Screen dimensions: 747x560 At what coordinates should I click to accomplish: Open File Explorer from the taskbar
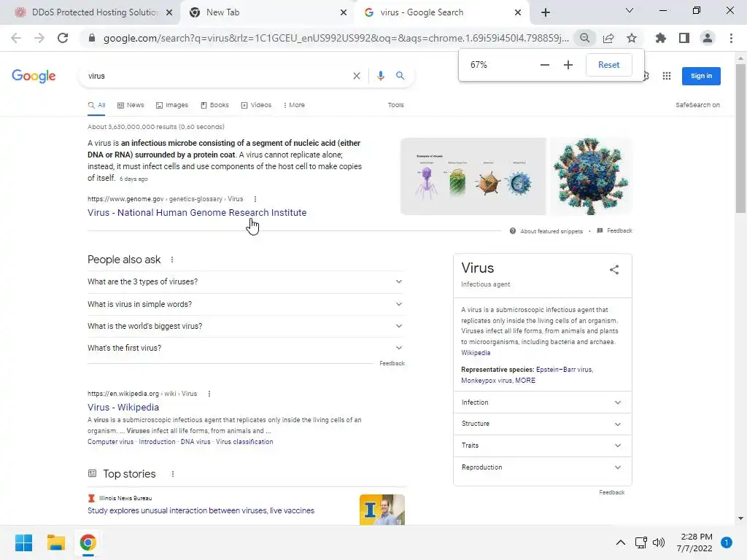pyautogui.click(x=55, y=542)
